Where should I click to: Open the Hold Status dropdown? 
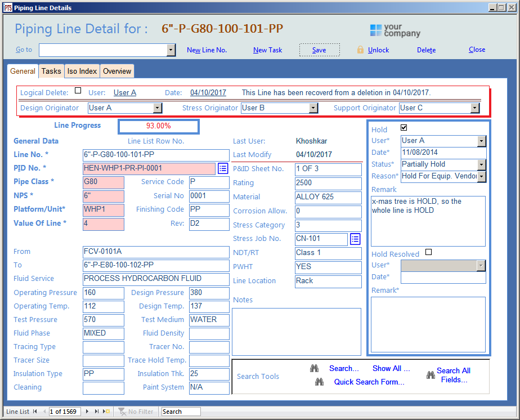click(x=482, y=164)
